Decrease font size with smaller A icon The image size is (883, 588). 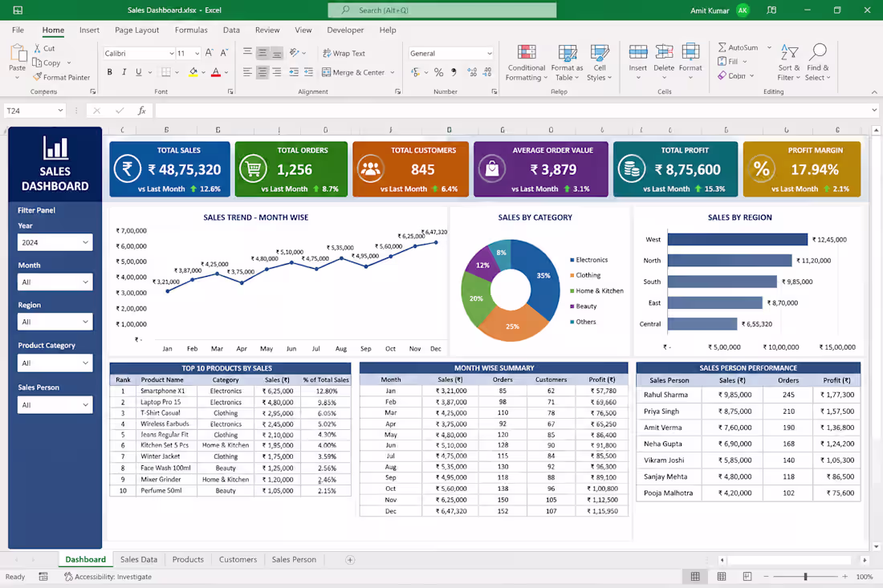[x=224, y=53]
